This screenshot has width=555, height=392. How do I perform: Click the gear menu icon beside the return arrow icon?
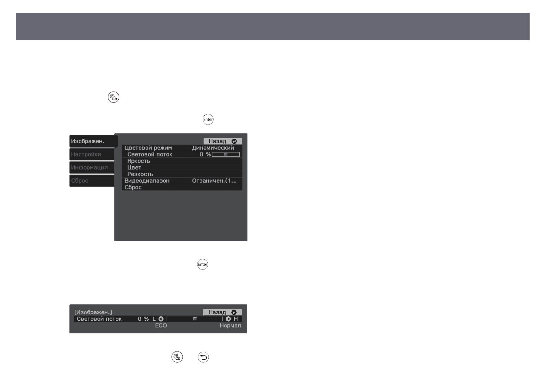point(177,357)
